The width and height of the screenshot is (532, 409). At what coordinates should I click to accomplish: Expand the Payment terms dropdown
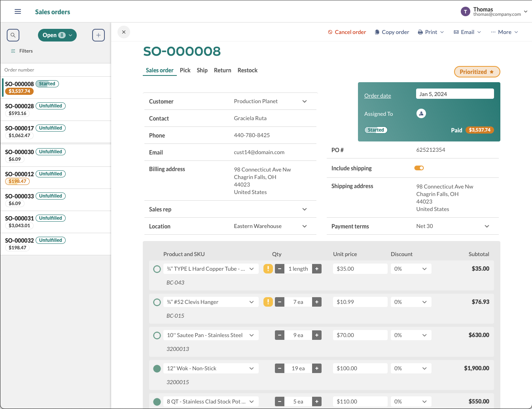pyautogui.click(x=487, y=226)
